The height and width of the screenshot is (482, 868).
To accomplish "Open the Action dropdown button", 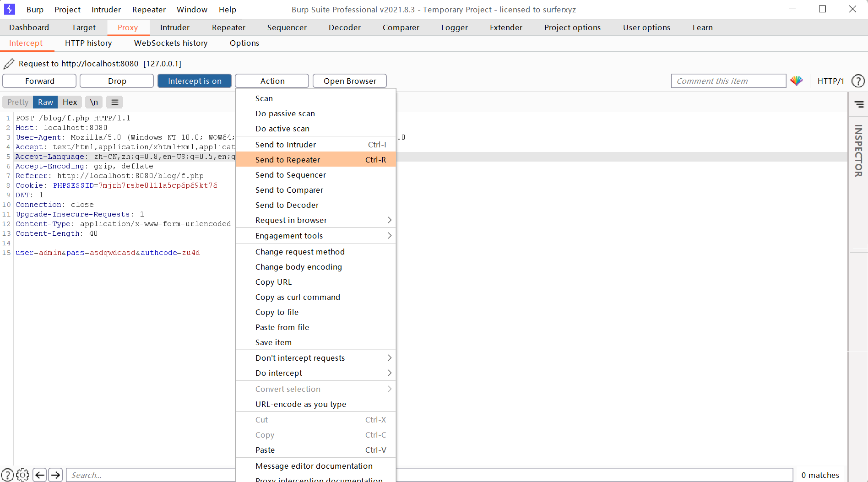I will 272,81.
